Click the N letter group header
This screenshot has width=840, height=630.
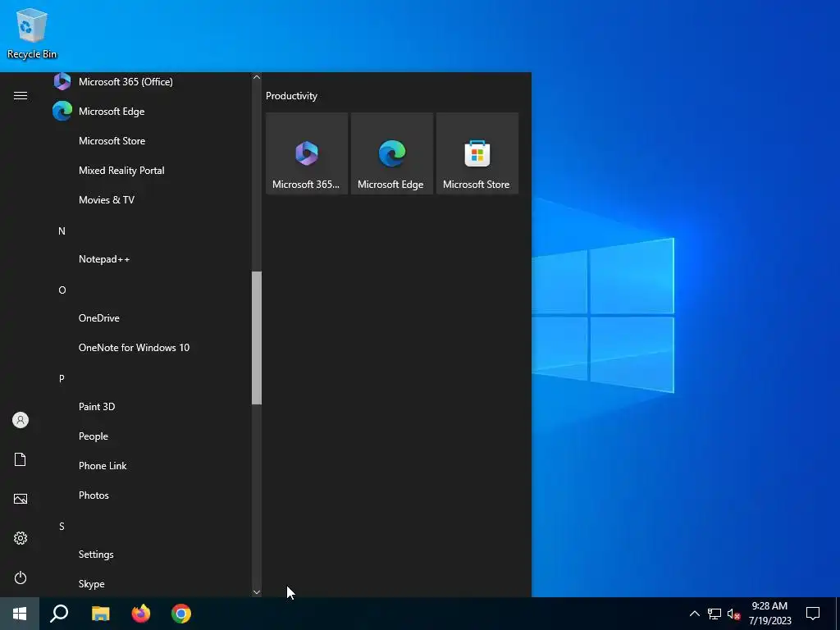point(62,231)
